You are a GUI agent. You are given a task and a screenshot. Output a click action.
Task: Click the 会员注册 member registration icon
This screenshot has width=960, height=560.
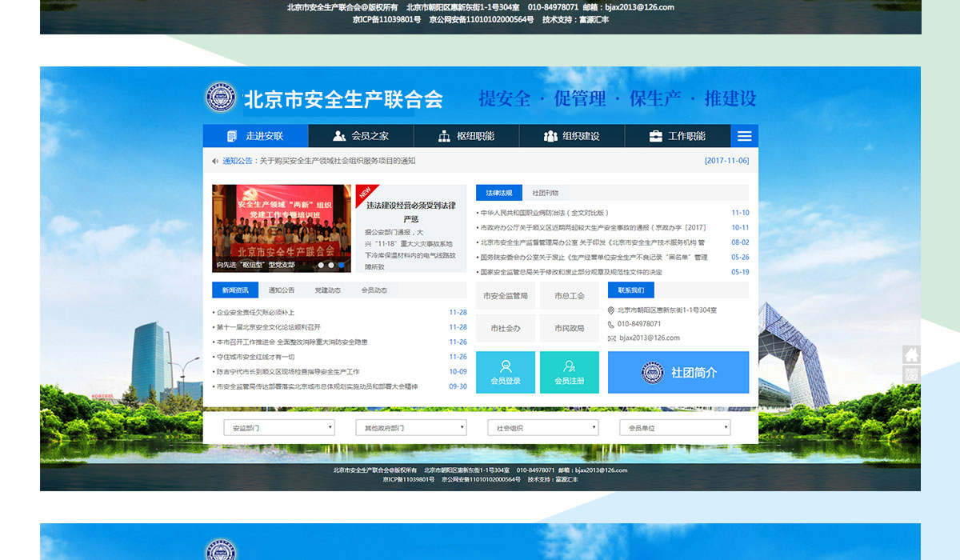pyautogui.click(x=569, y=367)
